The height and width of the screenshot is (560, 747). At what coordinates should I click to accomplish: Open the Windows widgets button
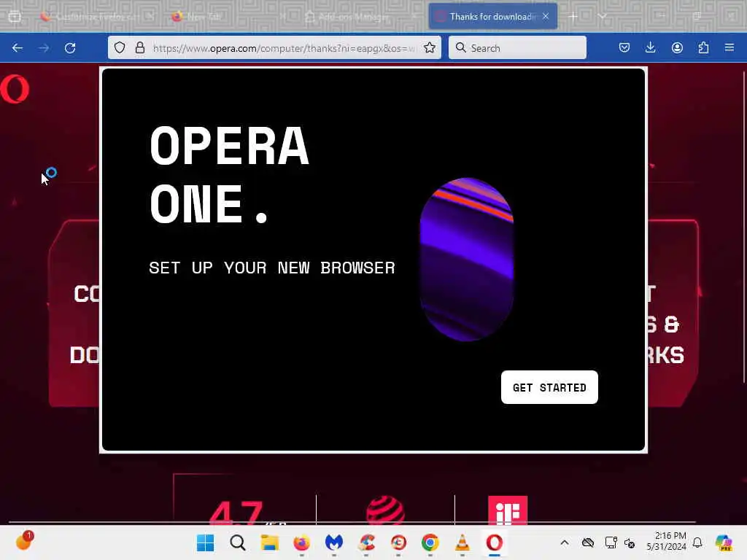pos(23,542)
